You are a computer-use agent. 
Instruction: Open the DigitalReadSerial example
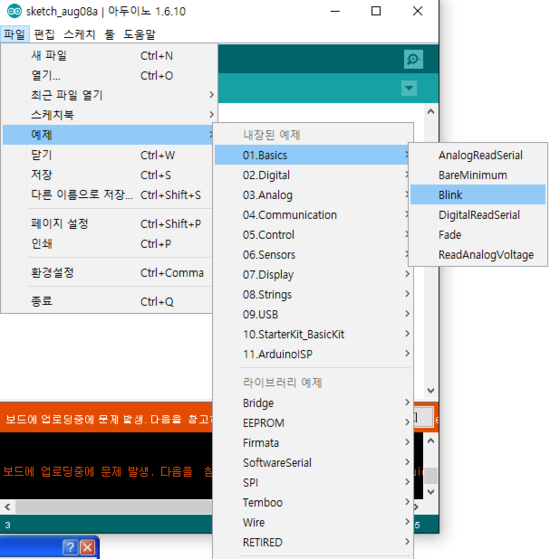(x=478, y=215)
